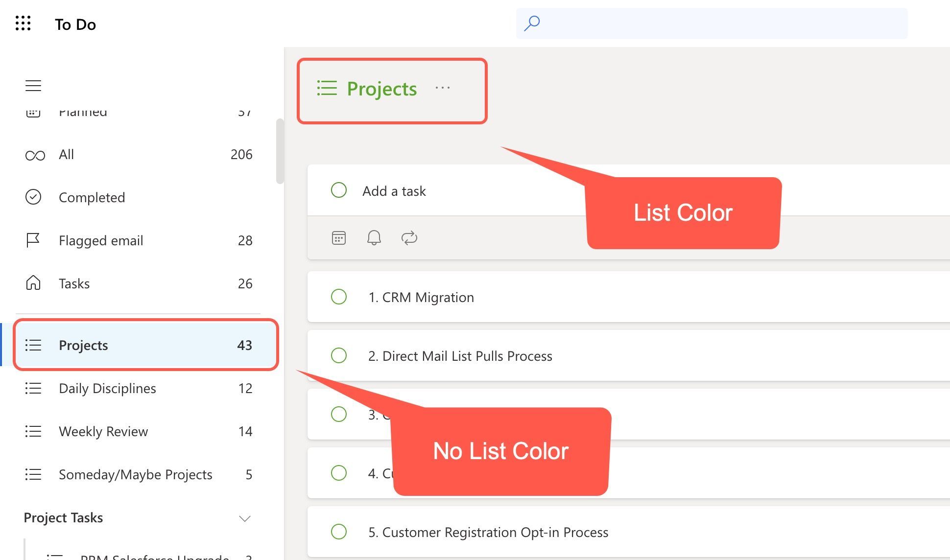Click the infinity icon beside All

[x=35, y=155]
